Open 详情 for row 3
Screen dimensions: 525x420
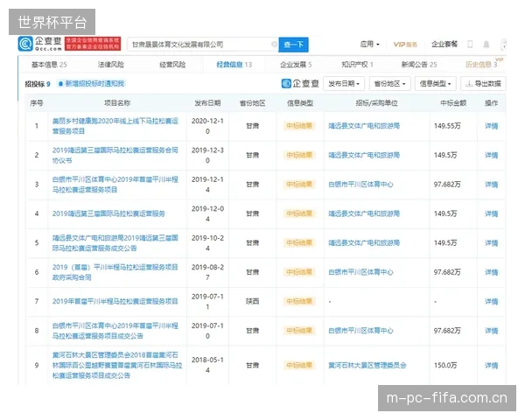click(x=491, y=185)
